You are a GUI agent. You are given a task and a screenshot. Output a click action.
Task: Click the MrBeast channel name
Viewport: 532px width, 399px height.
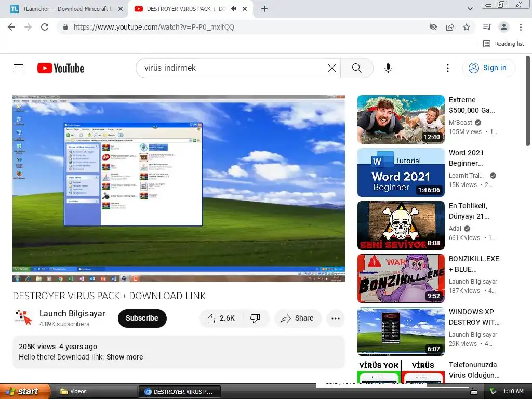click(x=460, y=123)
